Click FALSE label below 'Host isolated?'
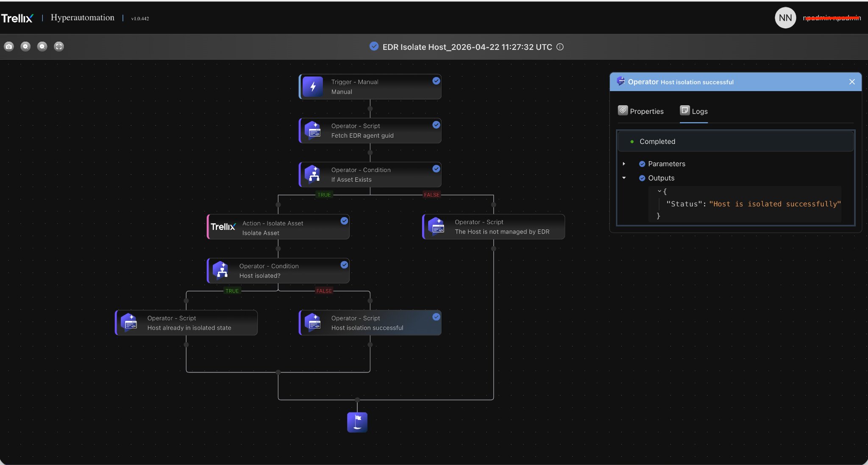This screenshot has width=868, height=465. [324, 291]
